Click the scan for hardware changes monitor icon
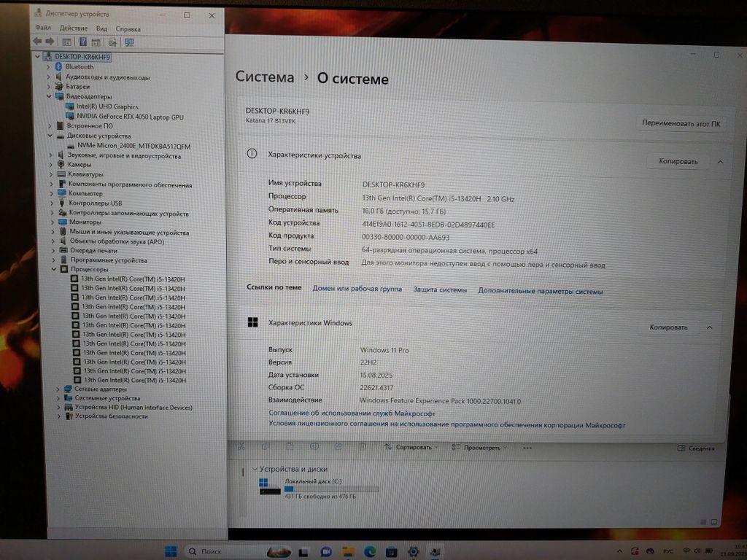Screen dimensions: 747x560 pyautogui.click(x=129, y=42)
